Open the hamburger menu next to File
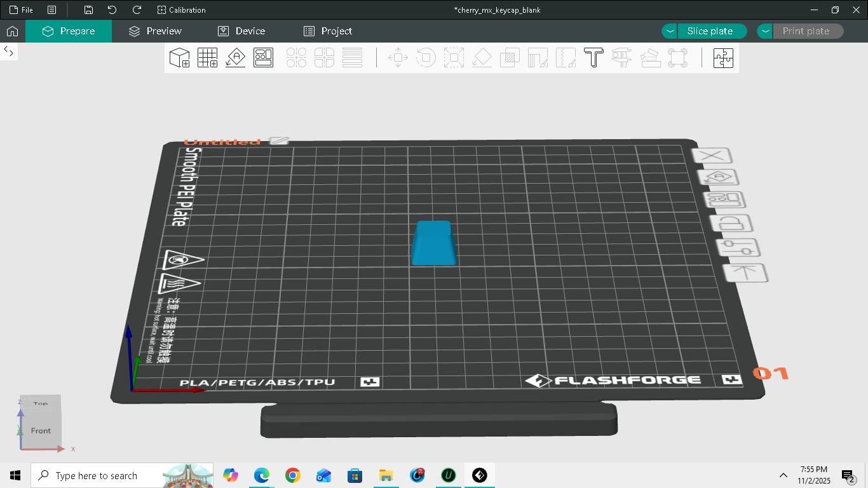The width and height of the screenshot is (868, 488). [x=51, y=10]
